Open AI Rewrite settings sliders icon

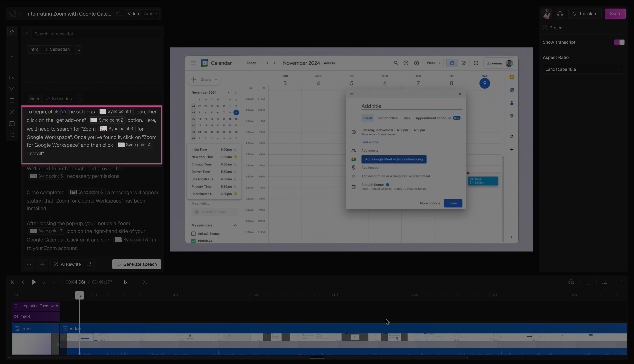pos(89,264)
